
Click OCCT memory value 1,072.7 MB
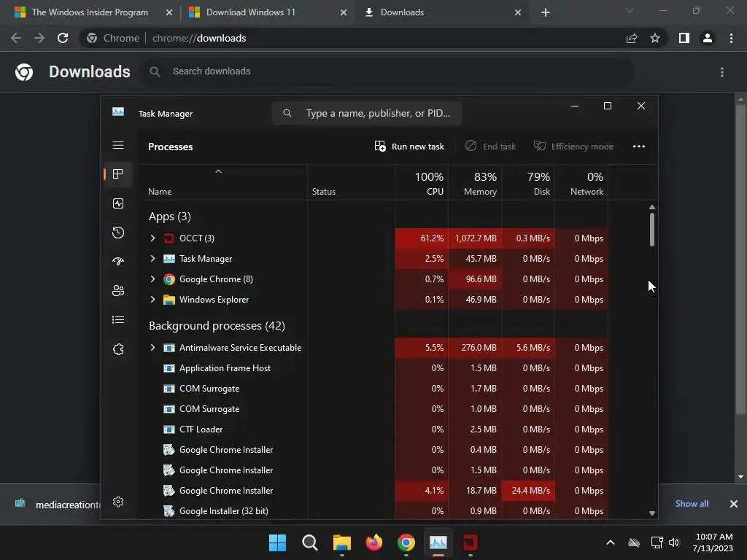[x=476, y=238]
